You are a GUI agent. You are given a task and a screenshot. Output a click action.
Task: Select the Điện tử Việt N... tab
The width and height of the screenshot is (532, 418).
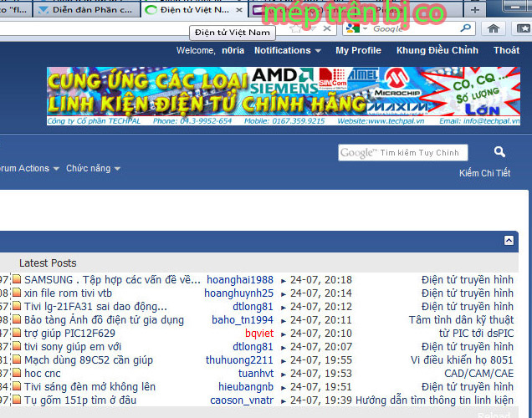(x=194, y=10)
